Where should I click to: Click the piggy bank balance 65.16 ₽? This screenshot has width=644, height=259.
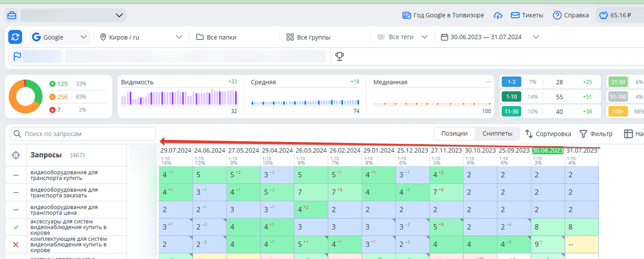[615, 15]
